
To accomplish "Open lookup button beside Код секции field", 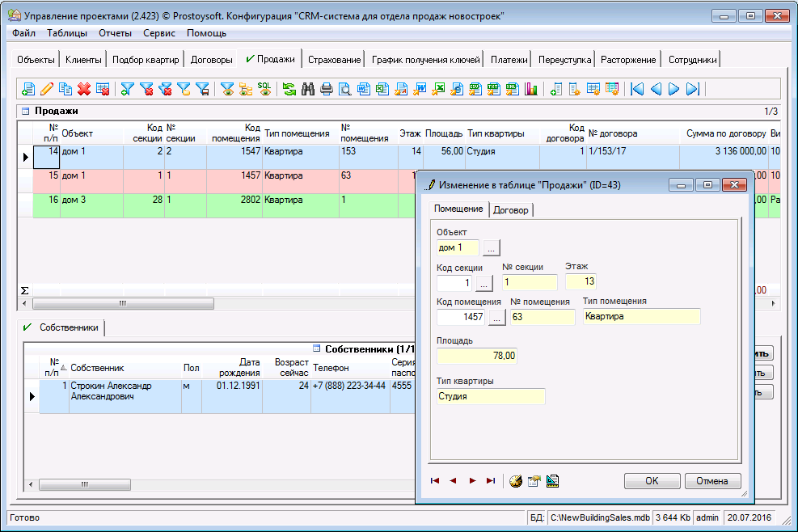I will (483, 283).
